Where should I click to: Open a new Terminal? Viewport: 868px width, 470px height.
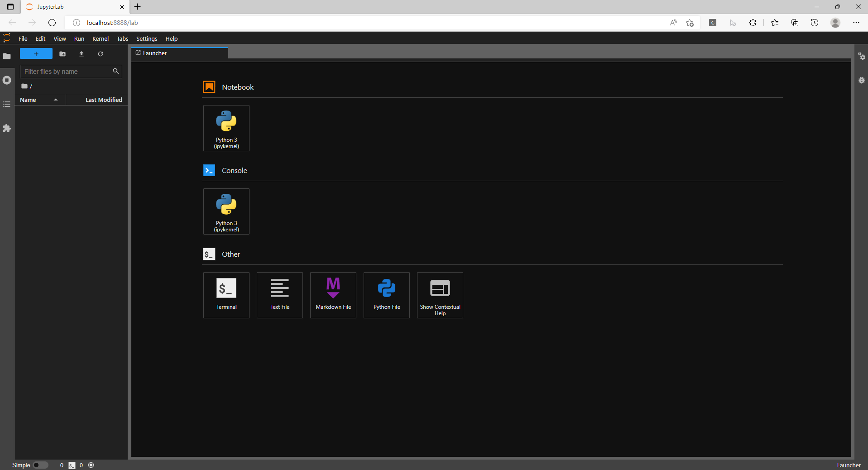[226, 295]
